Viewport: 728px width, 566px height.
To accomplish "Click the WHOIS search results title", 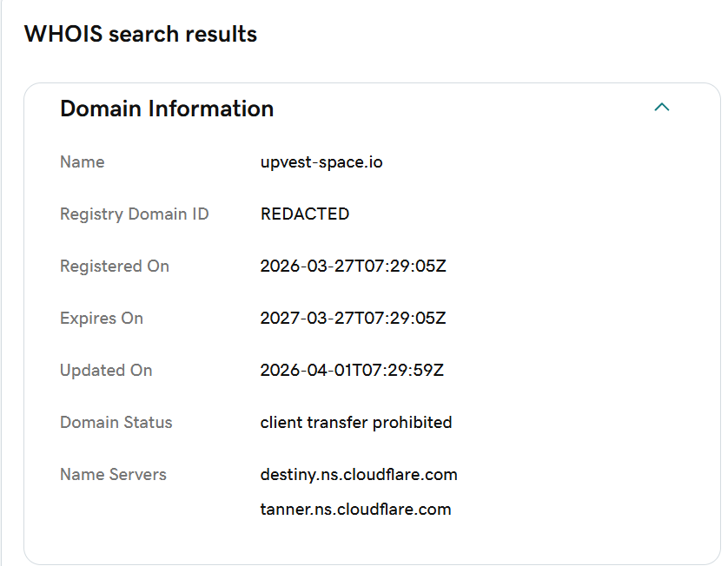I will (x=141, y=34).
